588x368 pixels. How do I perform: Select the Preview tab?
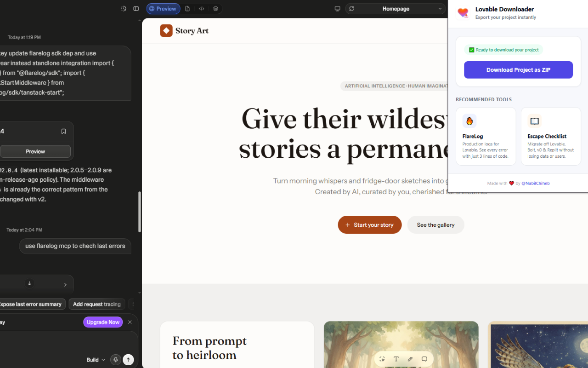point(163,9)
